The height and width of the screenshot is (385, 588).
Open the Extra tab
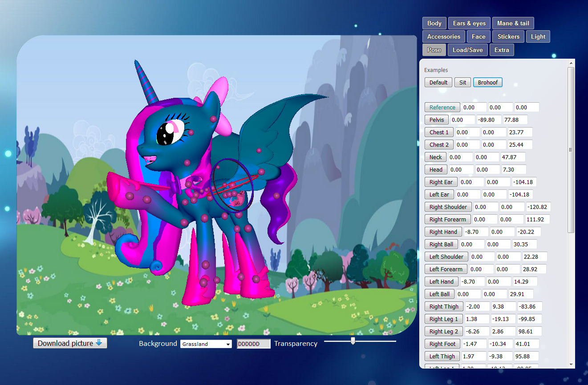click(502, 50)
